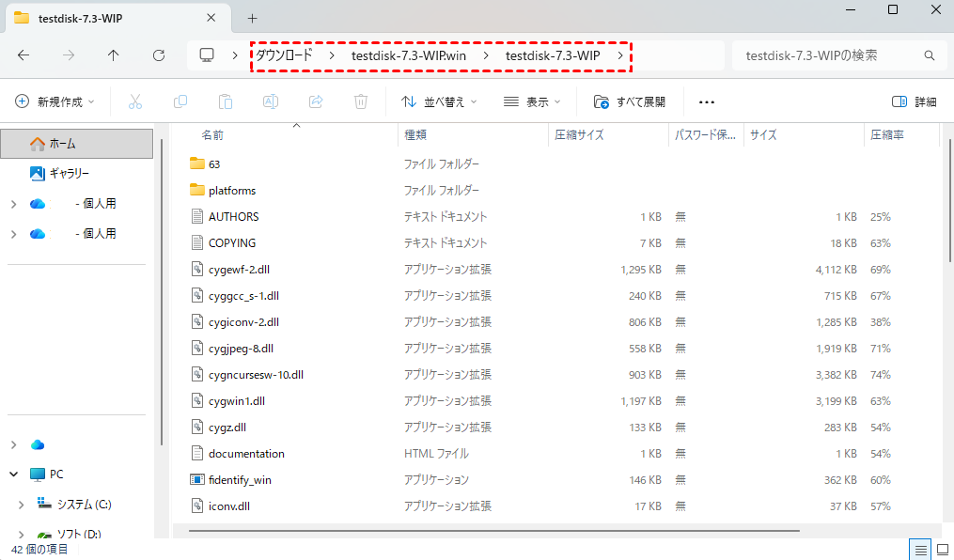Screen dimensions: 954x560
Task: Click the Delete trash can icon
Action: tap(361, 101)
